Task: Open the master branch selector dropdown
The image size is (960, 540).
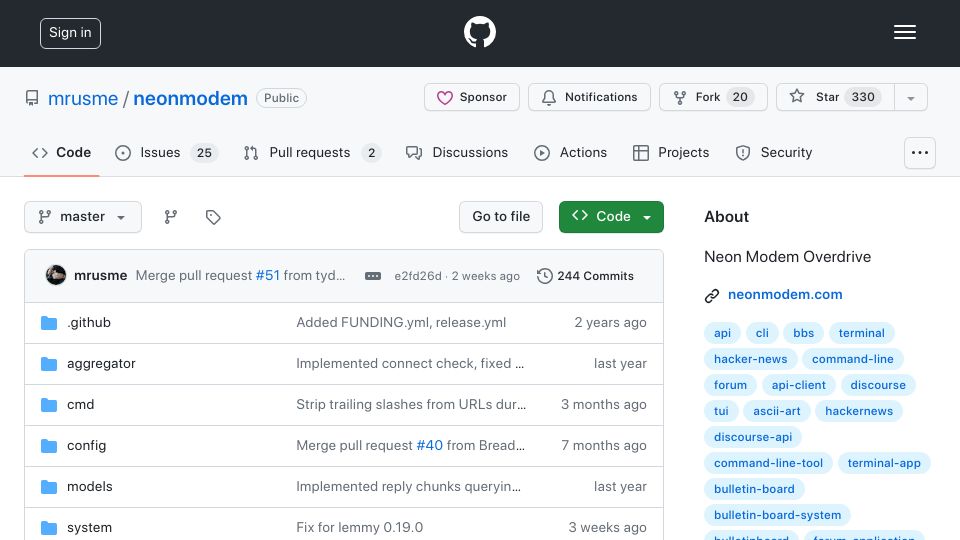Action: point(83,217)
